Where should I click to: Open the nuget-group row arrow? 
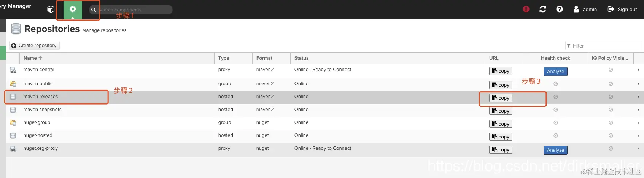coord(638,123)
